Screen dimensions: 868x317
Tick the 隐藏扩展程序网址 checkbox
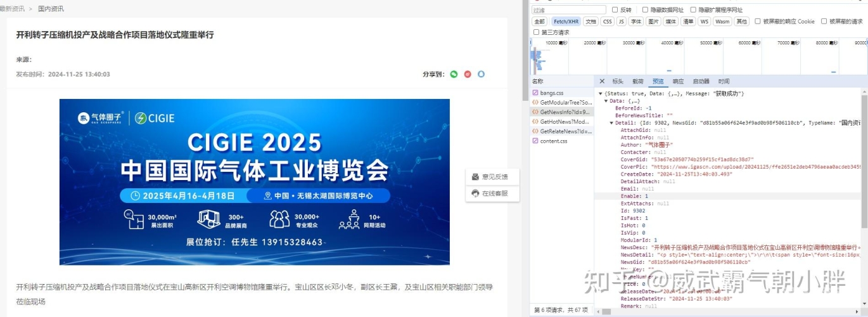pos(693,10)
